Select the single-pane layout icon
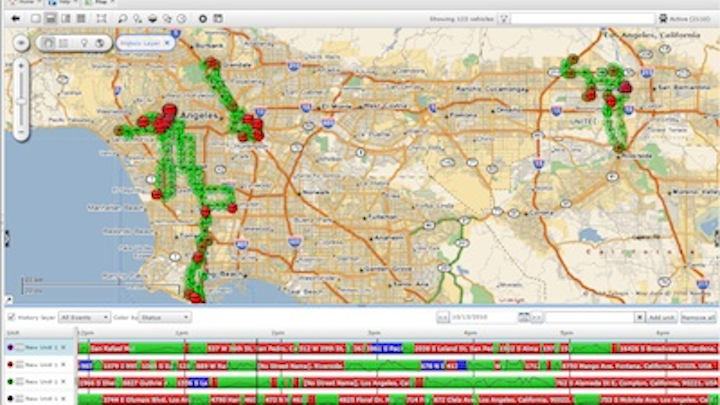 point(35,18)
